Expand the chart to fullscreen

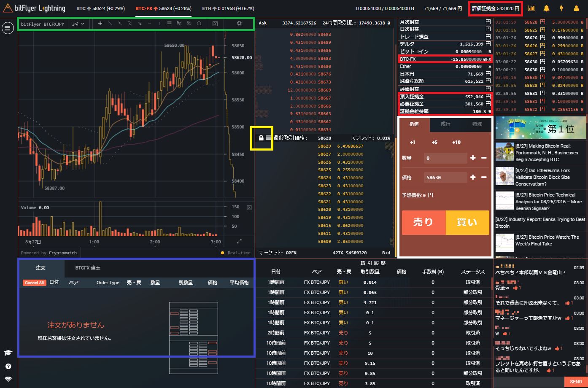(x=239, y=241)
